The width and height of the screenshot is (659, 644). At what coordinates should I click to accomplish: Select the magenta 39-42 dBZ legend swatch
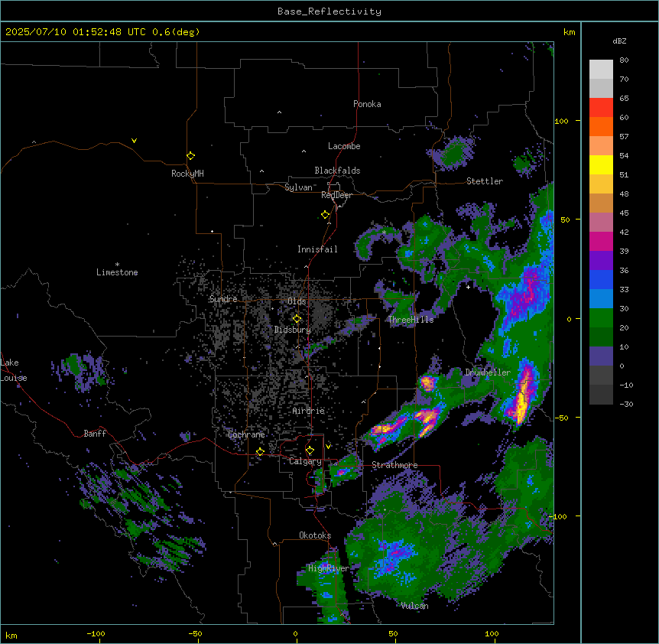tap(601, 242)
